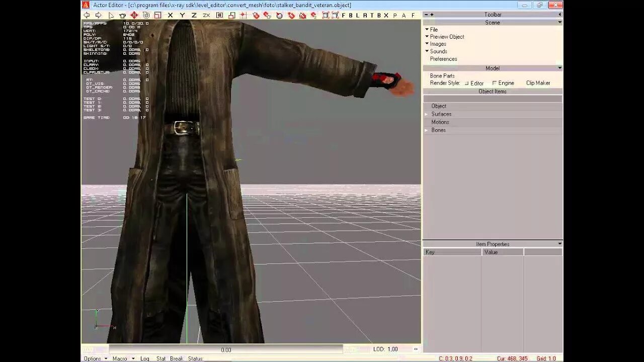
Task: Activate the Scale tool
Action: tap(158, 15)
